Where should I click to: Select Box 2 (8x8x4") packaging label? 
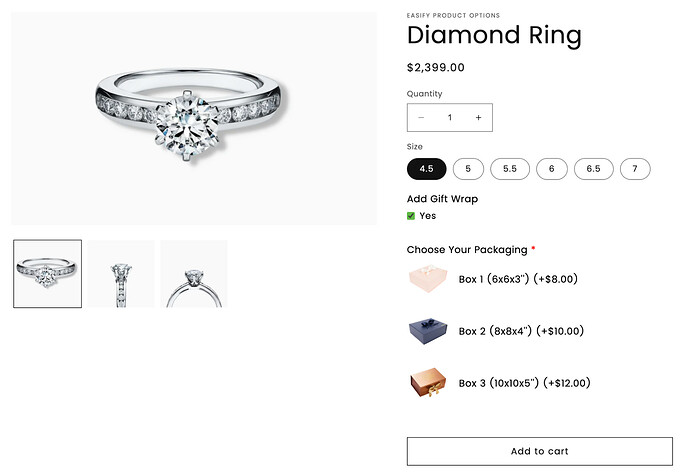521,331
